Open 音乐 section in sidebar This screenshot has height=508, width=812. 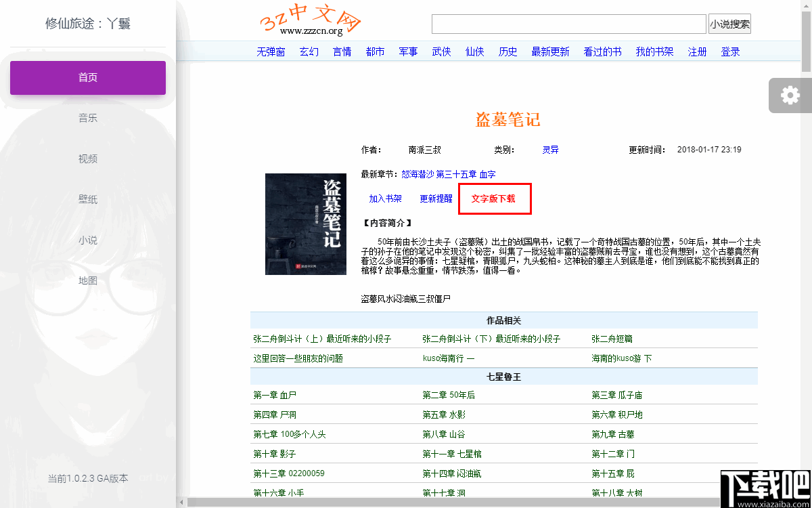click(88, 118)
